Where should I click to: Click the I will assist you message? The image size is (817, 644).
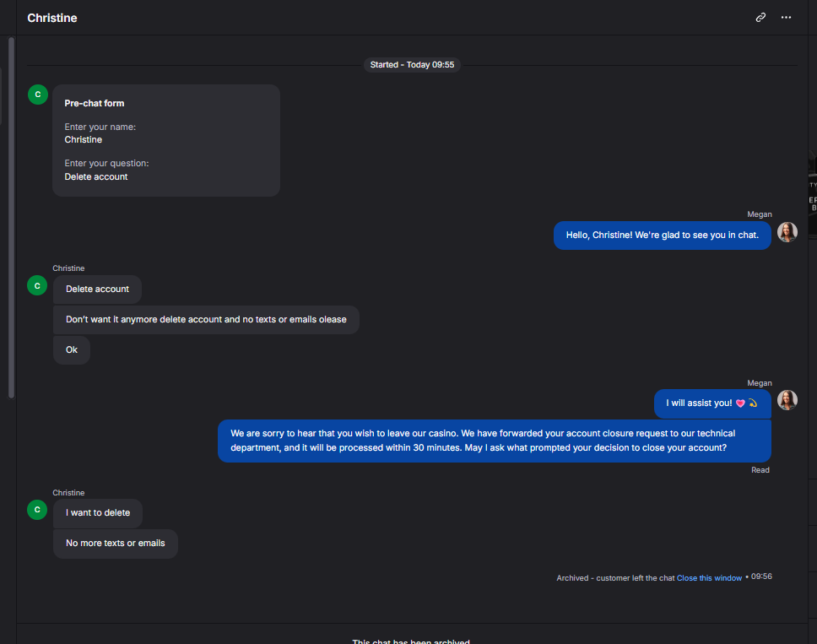point(712,403)
